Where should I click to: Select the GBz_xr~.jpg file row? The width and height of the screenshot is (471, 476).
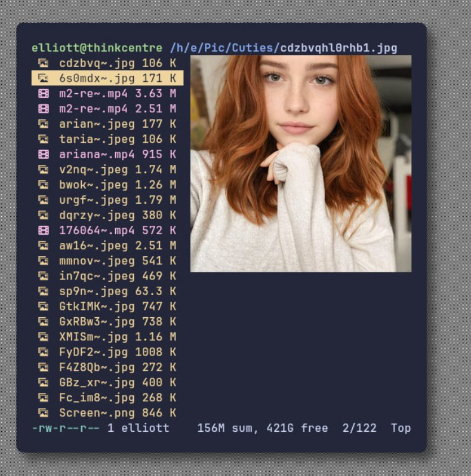tap(107, 382)
